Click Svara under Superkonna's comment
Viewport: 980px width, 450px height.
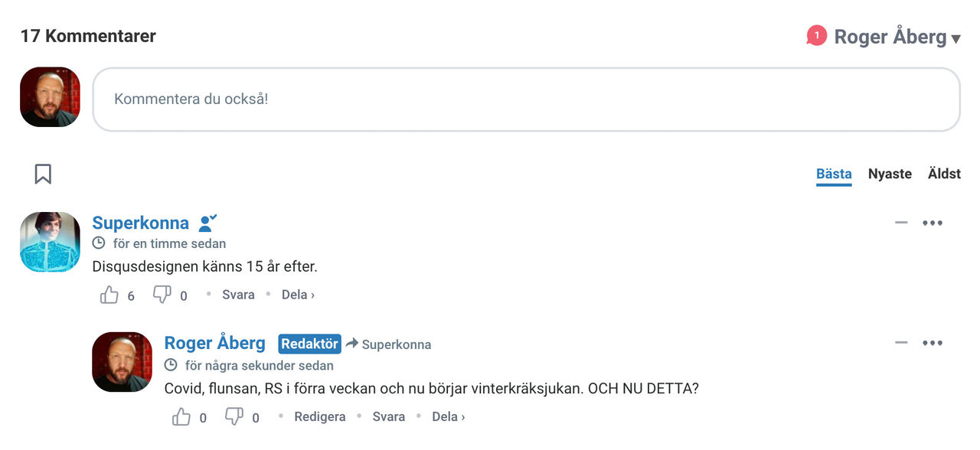click(238, 294)
